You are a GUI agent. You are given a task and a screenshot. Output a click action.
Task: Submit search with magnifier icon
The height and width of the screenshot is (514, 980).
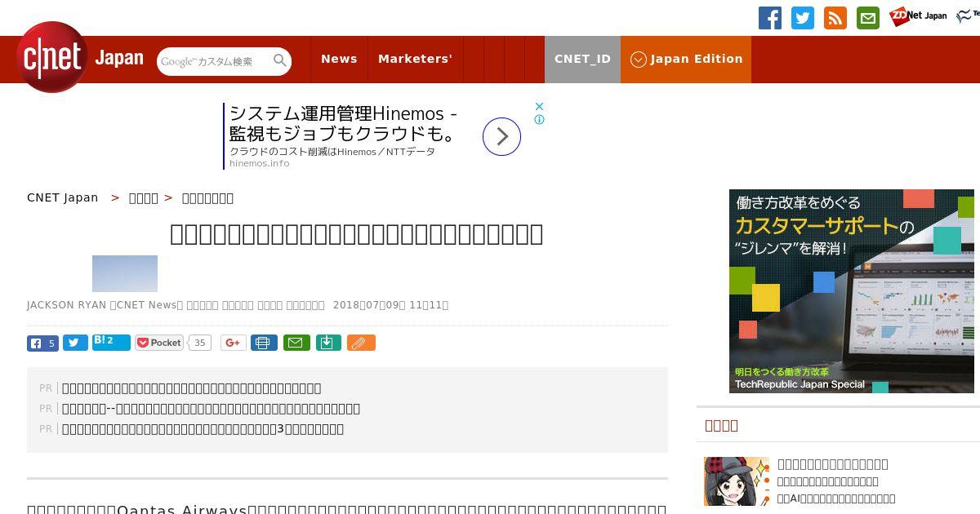tap(280, 61)
